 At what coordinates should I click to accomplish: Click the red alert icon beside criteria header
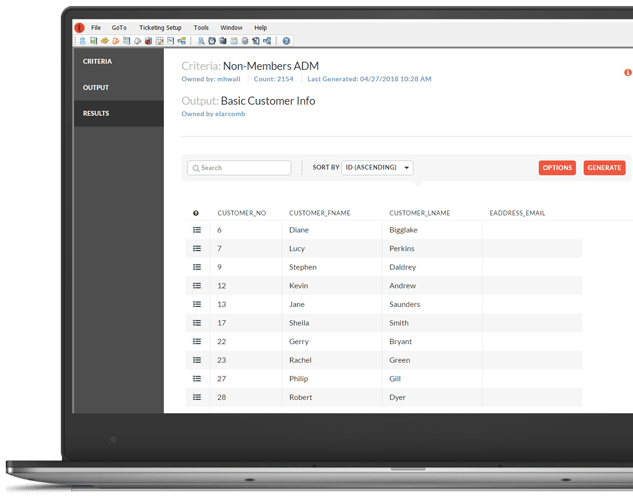[x=627, y=73]
